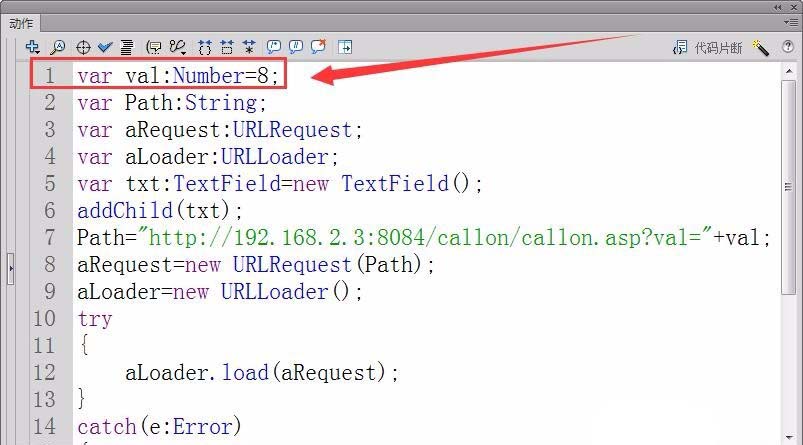Click code line 'var aRequest:URLRequest;'
This screenshot has width=803, height=445.
tap(220, 130)
